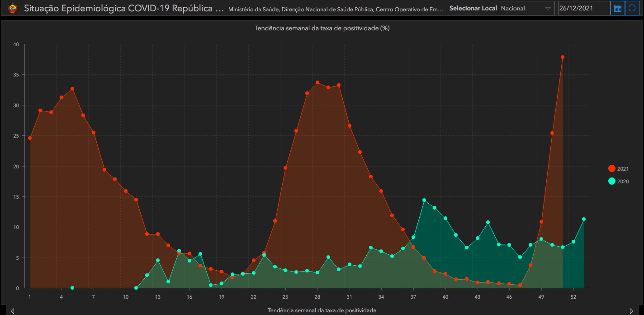
Task: Select the week 28 red peak data point
Action: pos(317,82)
